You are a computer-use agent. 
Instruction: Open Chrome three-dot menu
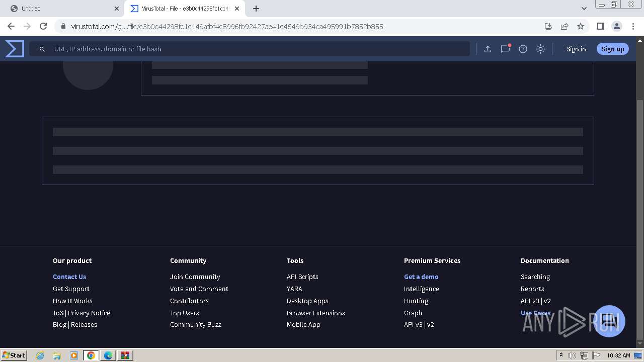point(633,26)
